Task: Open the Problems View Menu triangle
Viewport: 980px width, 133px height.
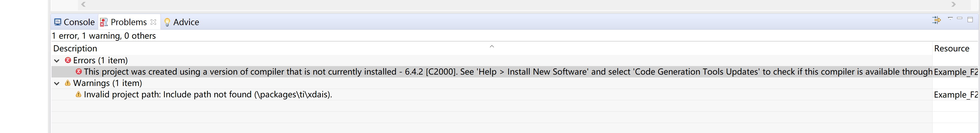Action: pyautogui.click(x=950, y=18)
